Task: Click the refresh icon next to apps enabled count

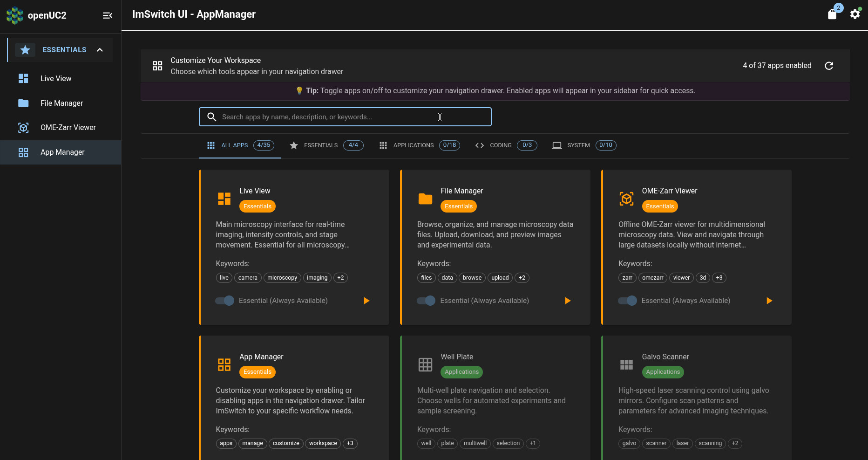Action: [x=829, y=66]
